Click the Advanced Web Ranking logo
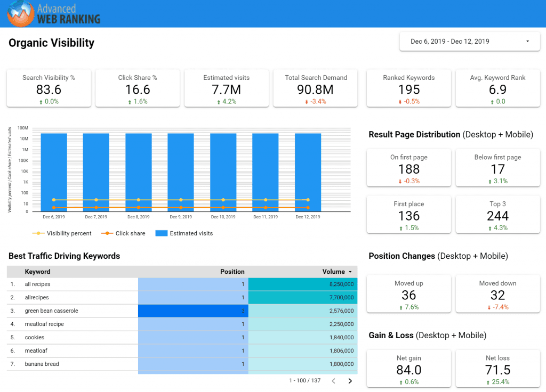This screenshot has height=392, width=546. (54, 14)
